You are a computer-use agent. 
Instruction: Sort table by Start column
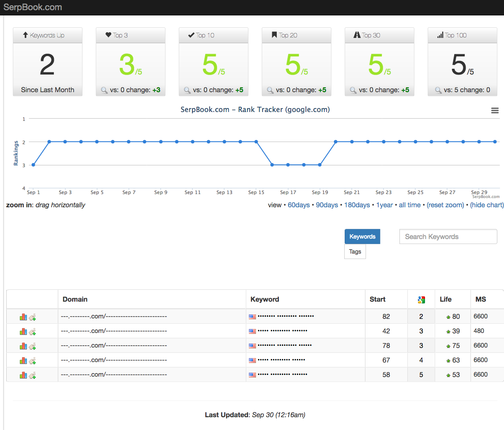[x=377, y=299]
